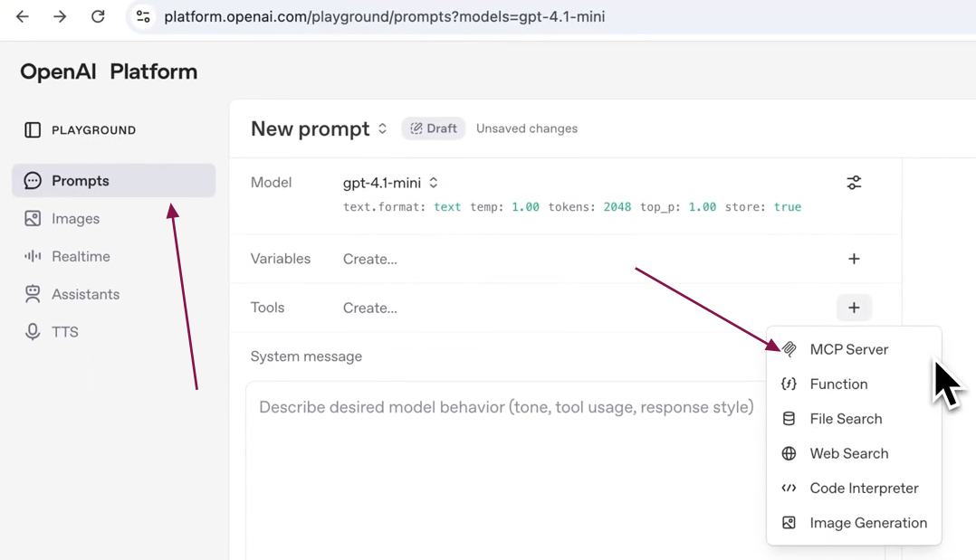Click the OpenAI Platform logo text
This screenshot has height=560, width=976.
click(x=109, y=71)
